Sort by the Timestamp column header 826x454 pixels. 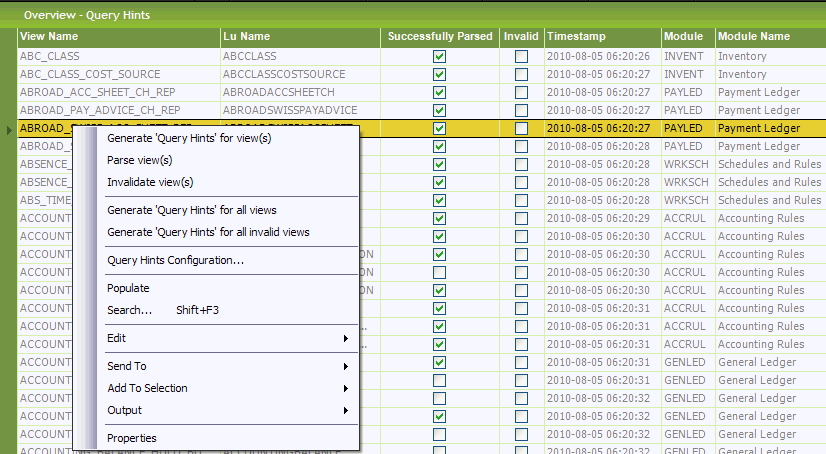(x=602, y=36)
